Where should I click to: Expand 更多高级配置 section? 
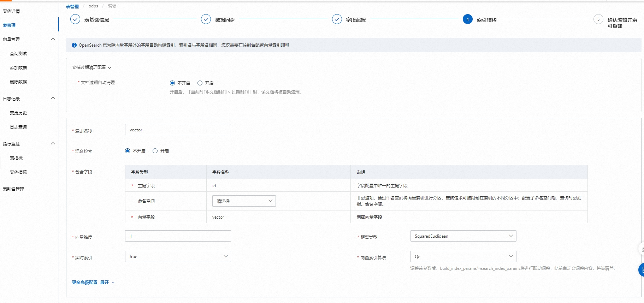(93, 283)
